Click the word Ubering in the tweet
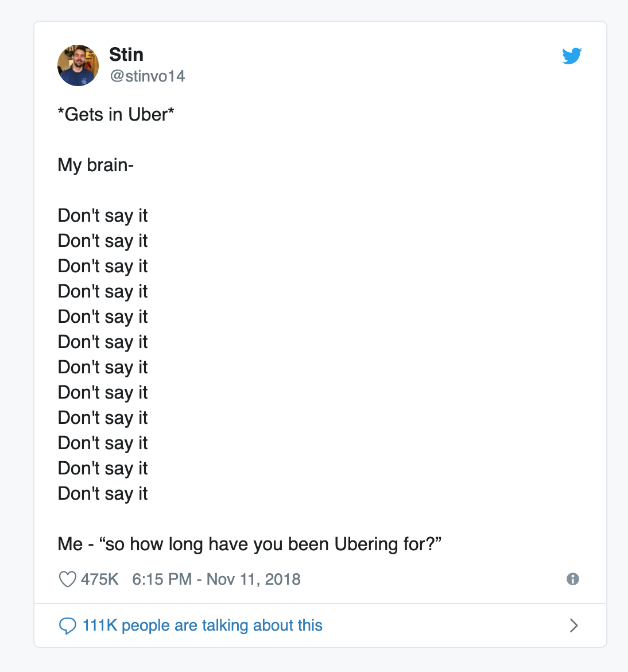Image resolution: width=628 pixels, height=672 pixels. 366,544
